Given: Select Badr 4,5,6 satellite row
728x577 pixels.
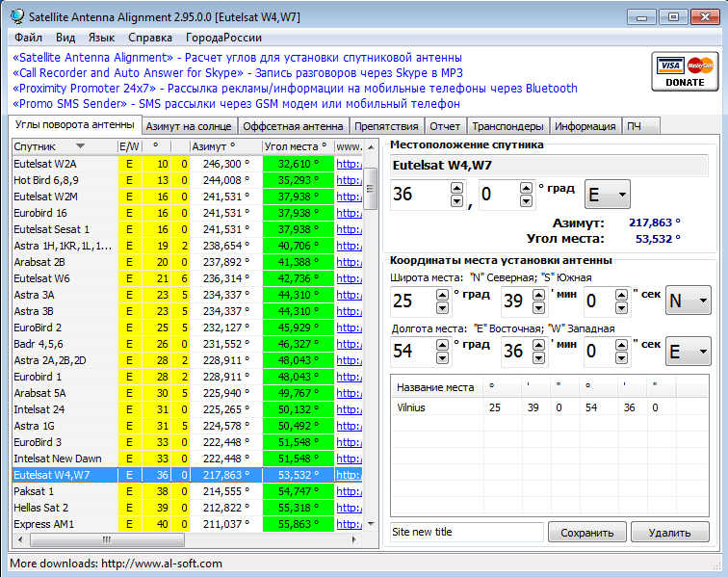Looking at the screenshot, I should point(188,344).
